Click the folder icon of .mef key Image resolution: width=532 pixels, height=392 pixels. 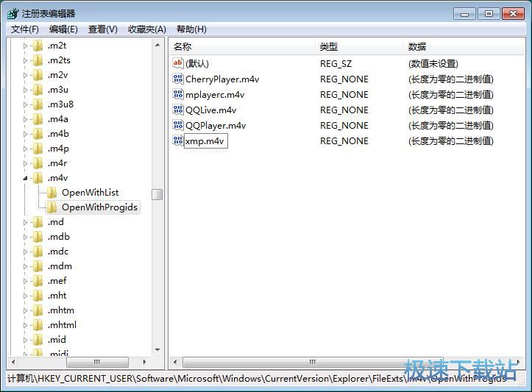click(x=38, y=281)
